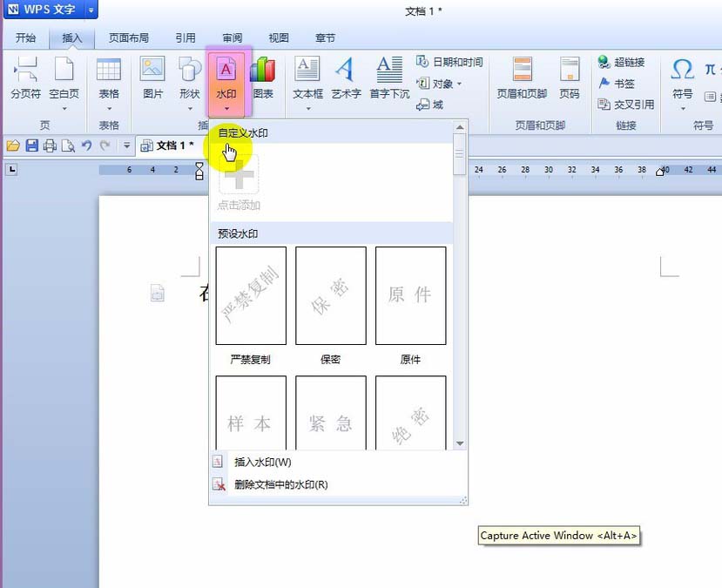The height and width of the screenshot is (588, 722).
Task: Choose 插入水印(W) menu entry
Action: (339, 462)
